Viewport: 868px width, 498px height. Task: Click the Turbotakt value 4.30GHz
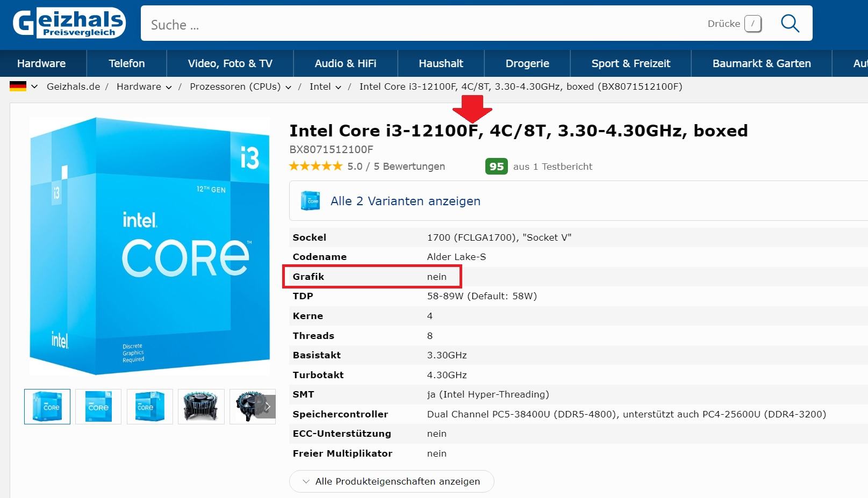tap(447, 375)
